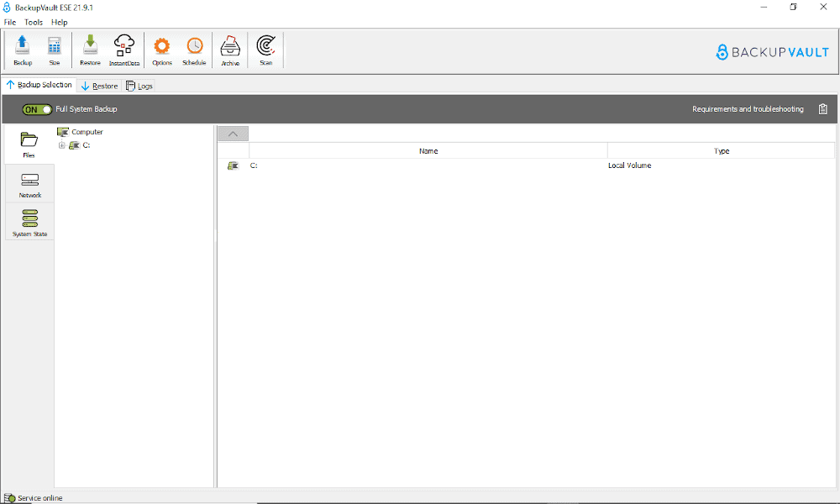Open the Help menu
This screenshot has height=504, width=840.
[60, 22]
